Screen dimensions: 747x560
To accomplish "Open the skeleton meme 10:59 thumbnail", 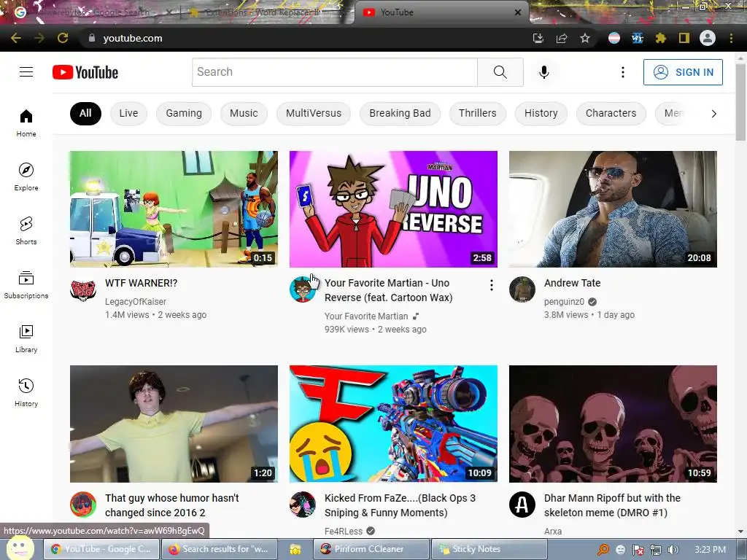I will point(613,424).
